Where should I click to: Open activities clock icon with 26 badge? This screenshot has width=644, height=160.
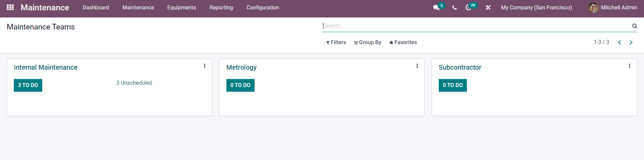click(468, 7)
